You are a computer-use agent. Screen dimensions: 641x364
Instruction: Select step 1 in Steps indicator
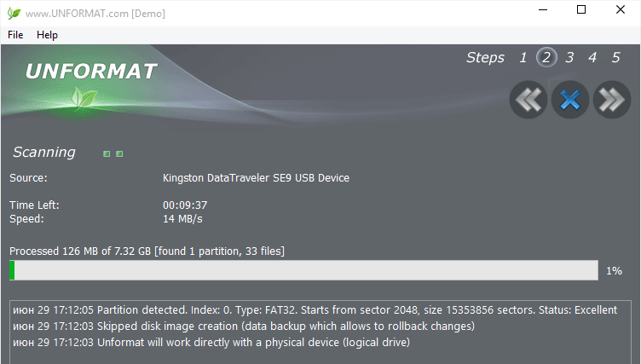pos(523,58)
